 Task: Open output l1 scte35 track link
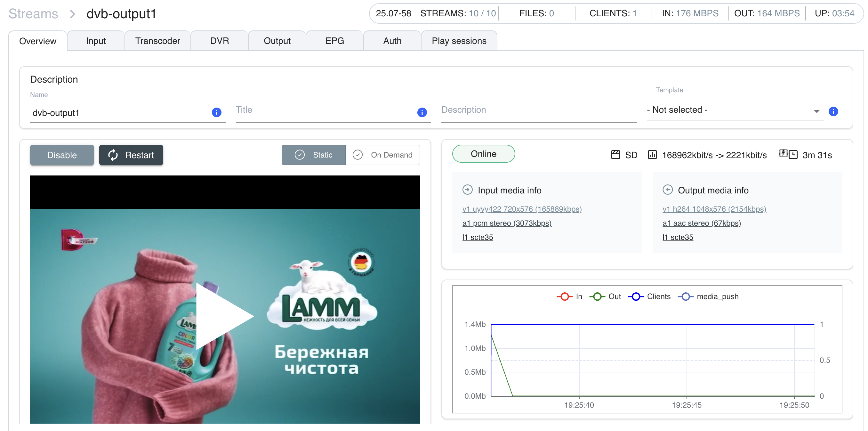[x=678, y=238]
